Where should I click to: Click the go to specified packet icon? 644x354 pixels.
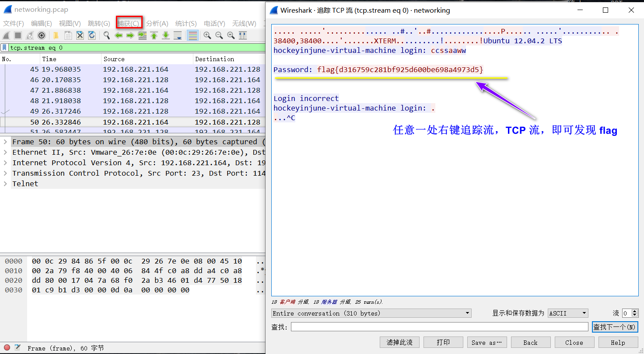pos(142,35)
